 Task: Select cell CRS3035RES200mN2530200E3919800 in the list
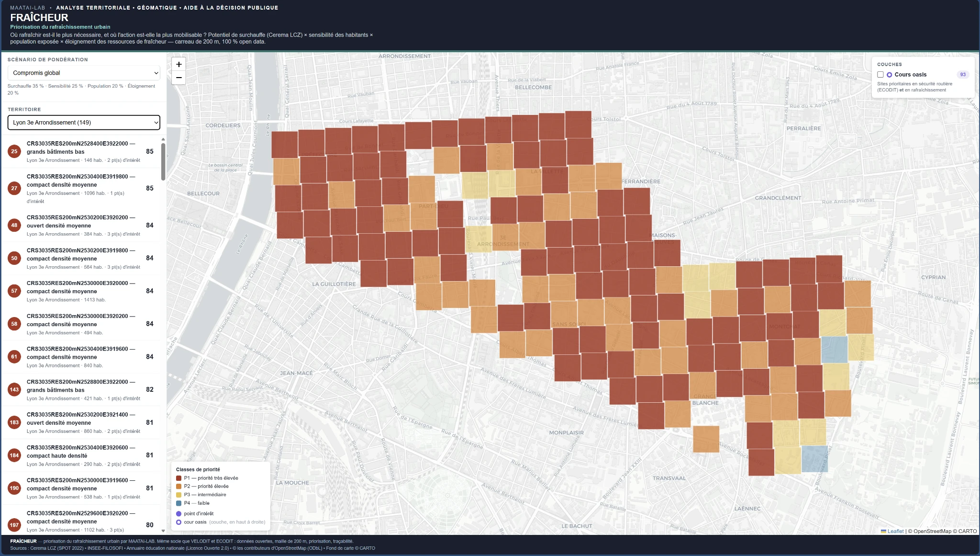[x=81, y=258]
